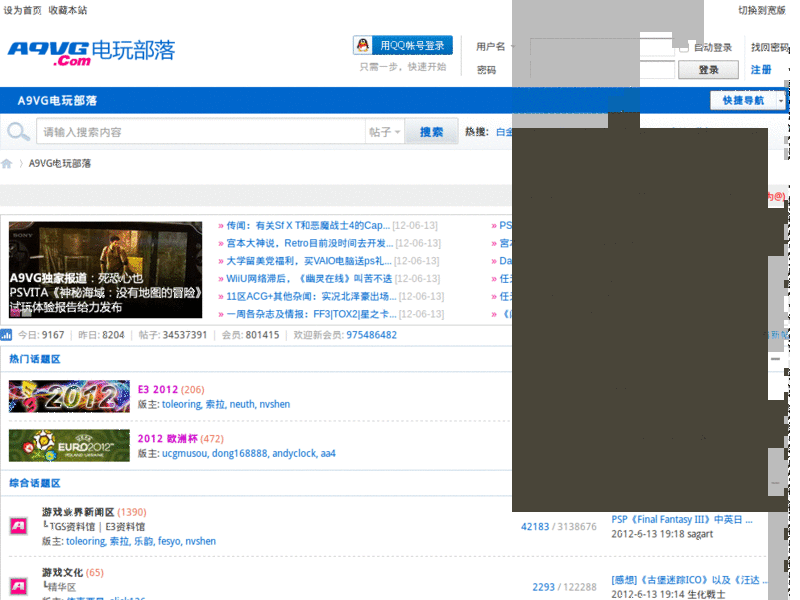Image resolution: width=800 pixels, height=600 pixels.
Task: Click moderator ucgmusou link
Action: tap(185, 453)
